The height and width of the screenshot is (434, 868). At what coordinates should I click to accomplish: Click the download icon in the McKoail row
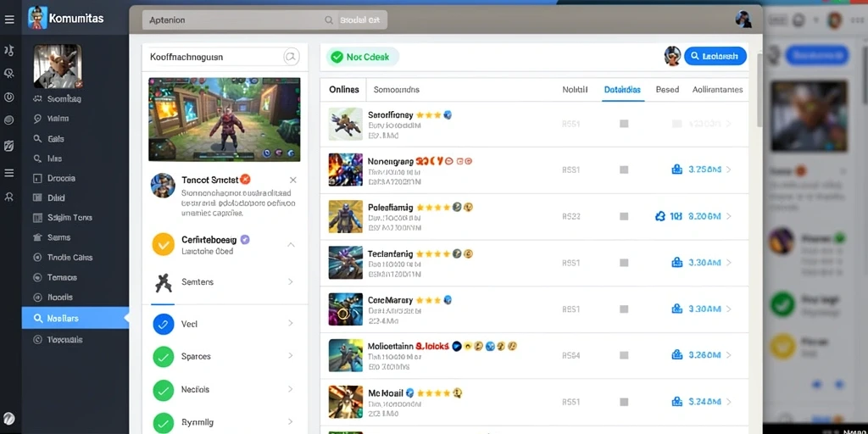point(676,401)
